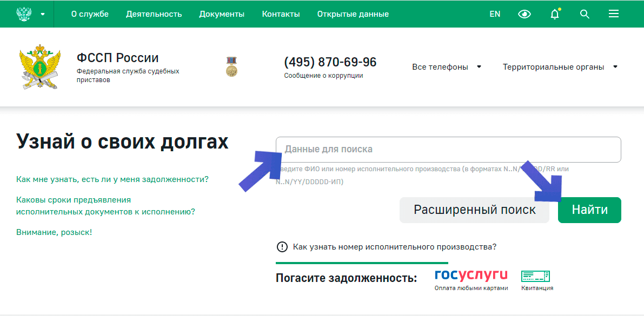Open the hamburger menu icon

point(614,14)
